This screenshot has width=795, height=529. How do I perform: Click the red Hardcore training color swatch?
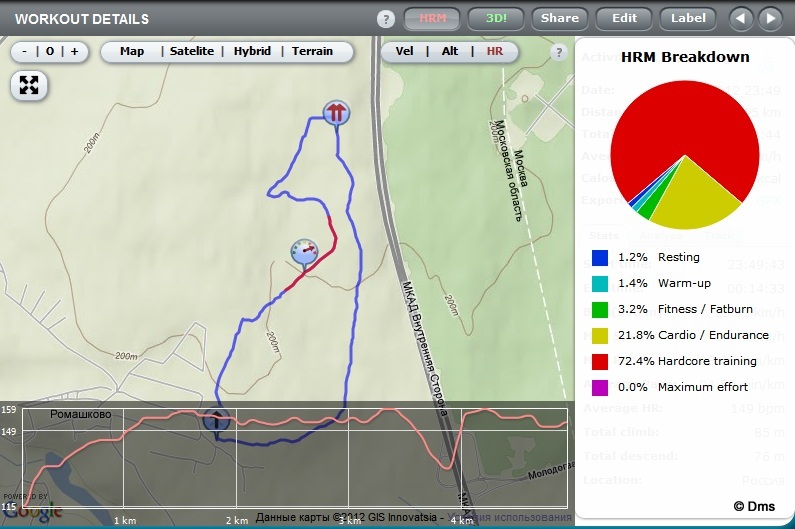coord(600,361)
